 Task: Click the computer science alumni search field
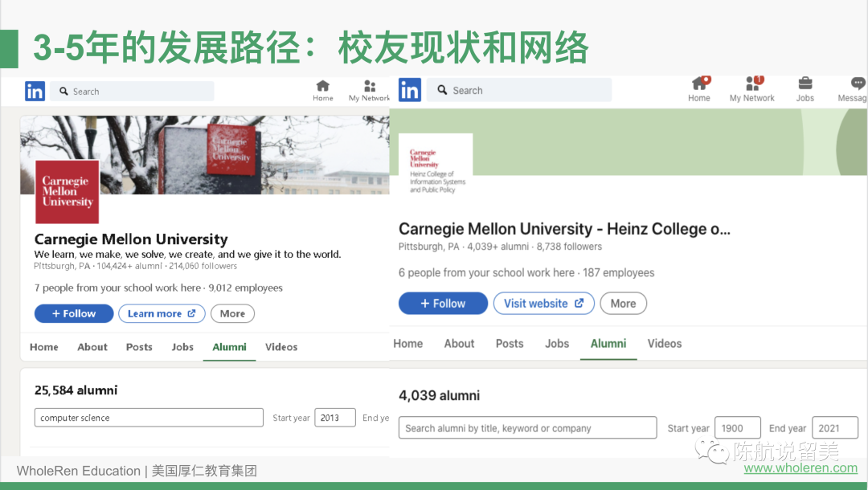(x=149, y=418)
